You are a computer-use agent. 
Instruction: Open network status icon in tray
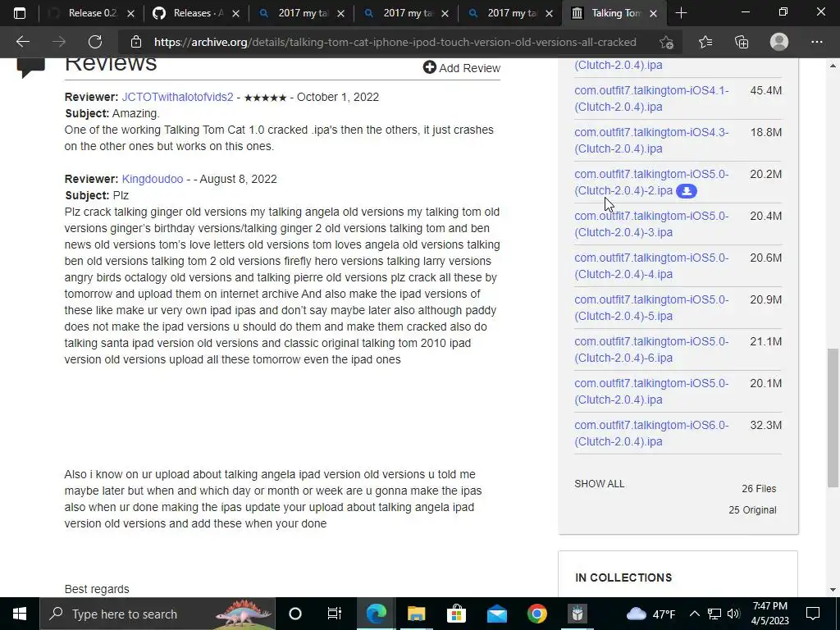(x=714, y=614)
